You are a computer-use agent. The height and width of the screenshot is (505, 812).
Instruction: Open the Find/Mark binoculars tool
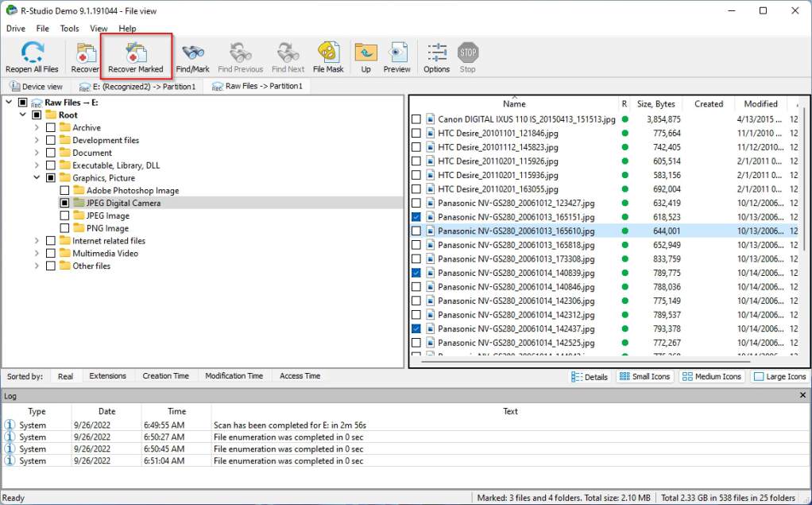tap(192, 57)
